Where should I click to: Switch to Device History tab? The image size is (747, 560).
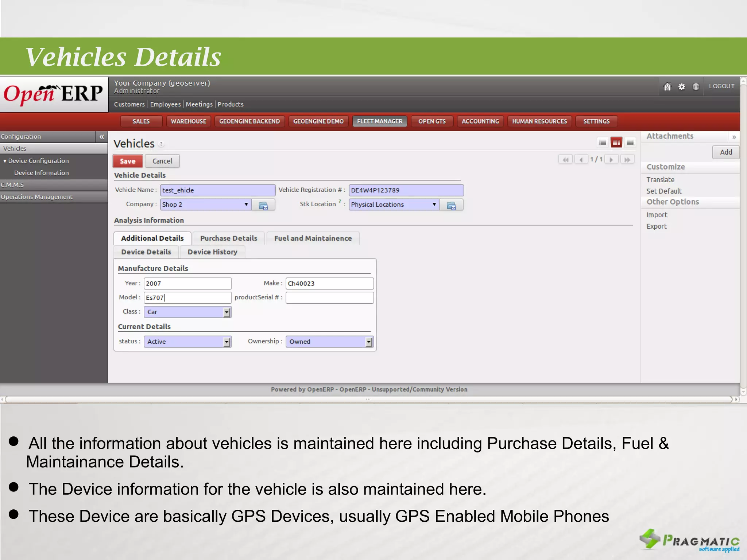(213, 252)
